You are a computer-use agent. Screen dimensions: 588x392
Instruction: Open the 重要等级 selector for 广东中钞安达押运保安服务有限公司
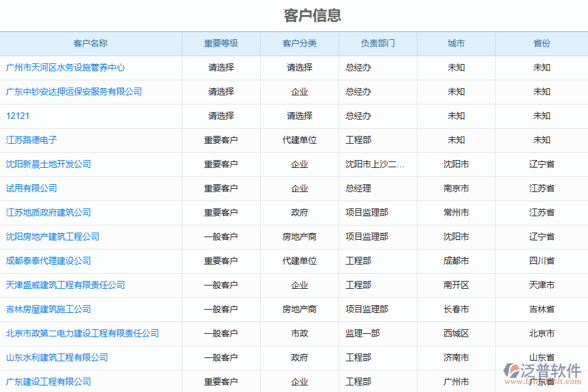221,91
